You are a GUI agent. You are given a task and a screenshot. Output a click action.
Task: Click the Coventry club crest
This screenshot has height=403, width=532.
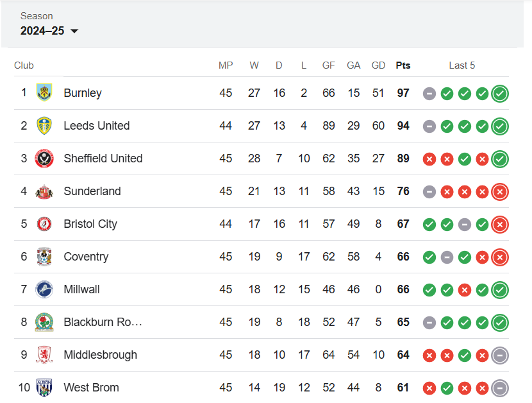click(x=44, y=257)
